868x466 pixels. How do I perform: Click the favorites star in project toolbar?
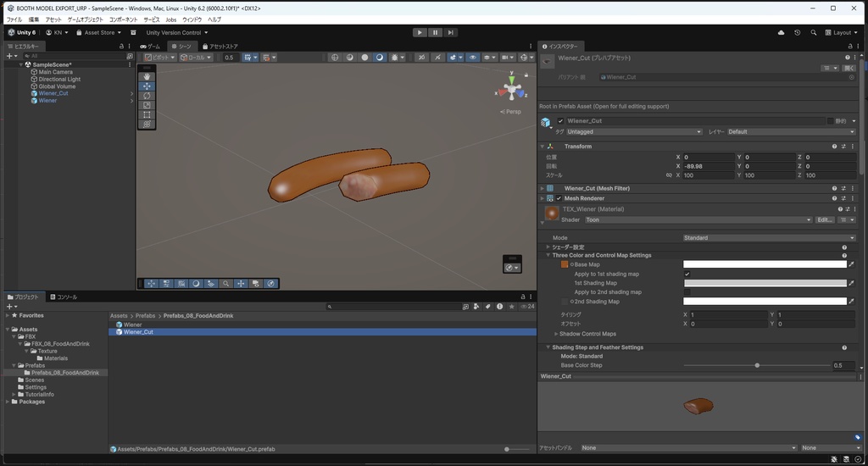511,307
